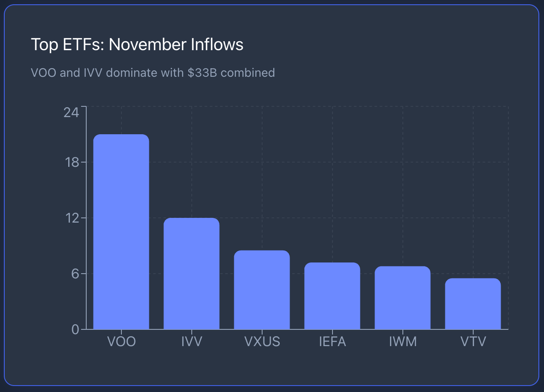Click the IWM axis label
Screen dimensions: 544x392
coord(403,342)
